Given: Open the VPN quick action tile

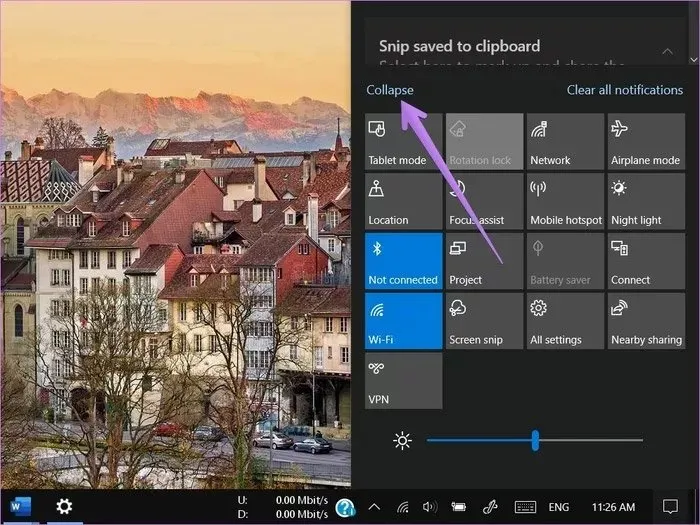Looking at the screenshot, I should [x=404, y=381].
